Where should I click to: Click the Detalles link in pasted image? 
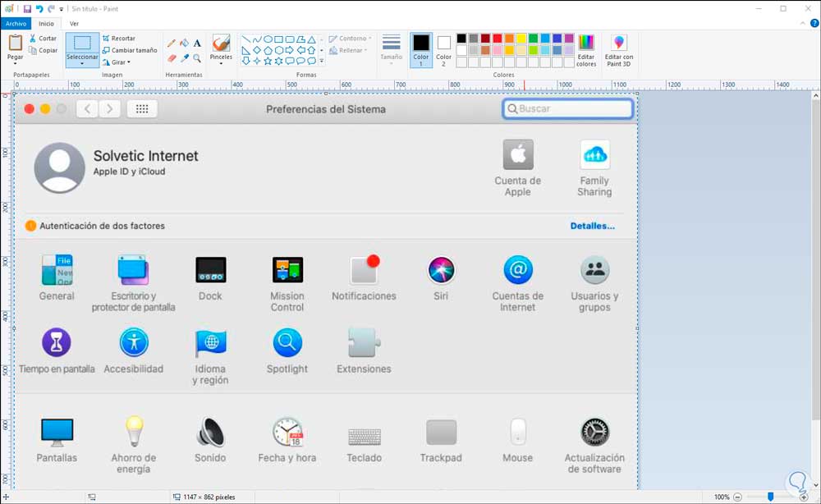coord(592,226)
